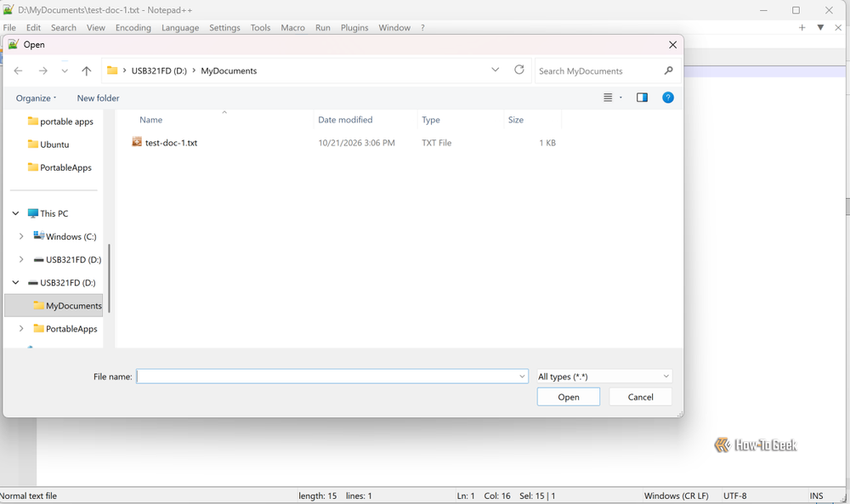Open the address bar previous locations dropdown
The width and height of the screenshot is (850, 504).
(x=495, y=70)
